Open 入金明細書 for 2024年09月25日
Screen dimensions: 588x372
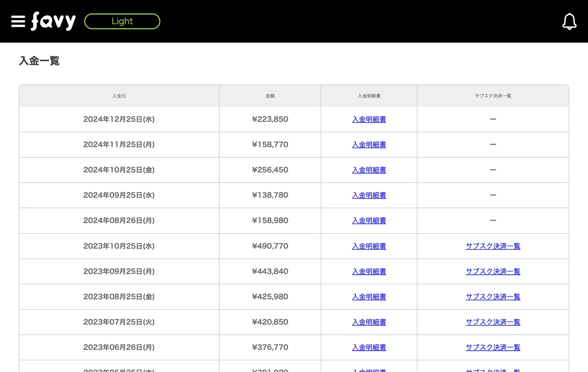pyautogui.click(x=369, y=195)
